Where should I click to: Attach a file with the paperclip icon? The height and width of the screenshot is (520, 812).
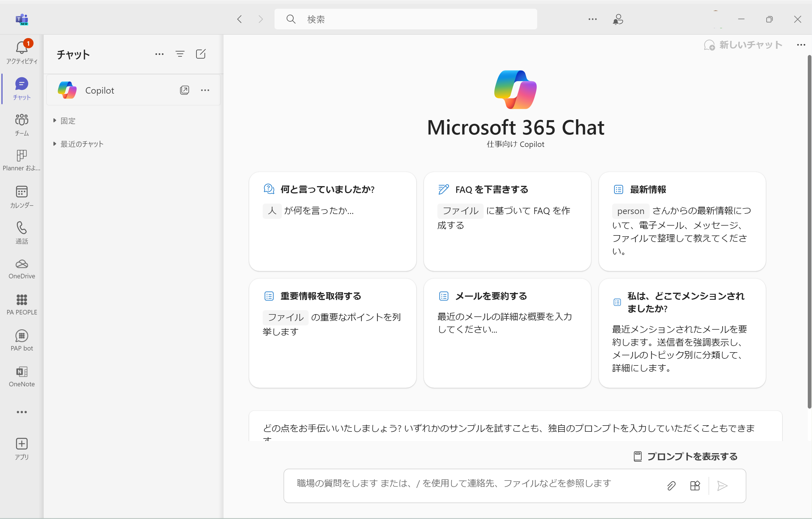(671, 486)
